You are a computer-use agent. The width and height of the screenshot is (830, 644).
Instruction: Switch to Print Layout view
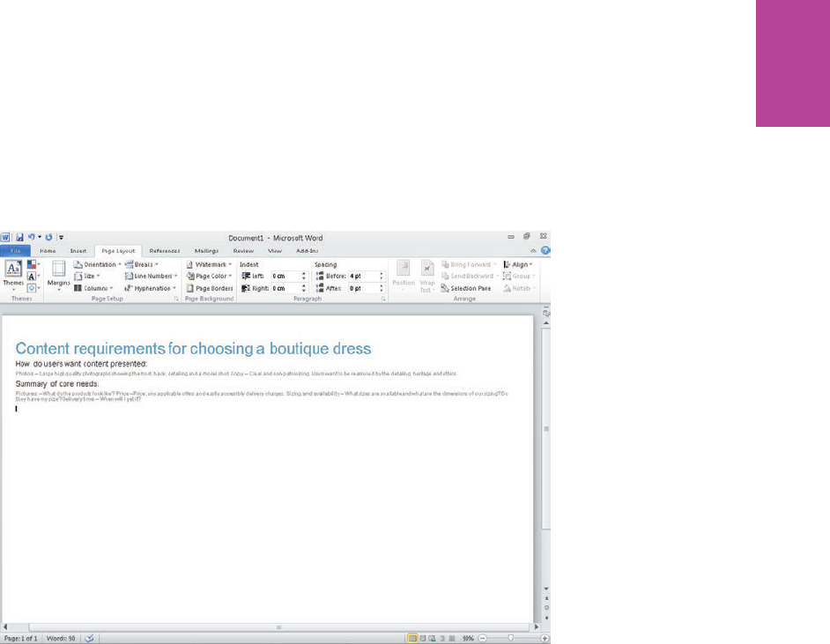pyautogui.click(x=412, y=639)
